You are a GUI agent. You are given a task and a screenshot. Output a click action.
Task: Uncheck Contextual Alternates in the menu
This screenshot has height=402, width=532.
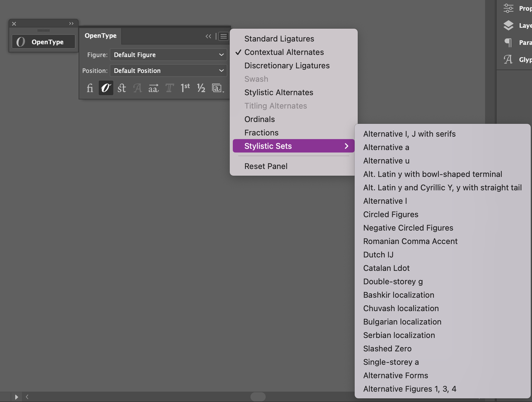tap(284, 52)
